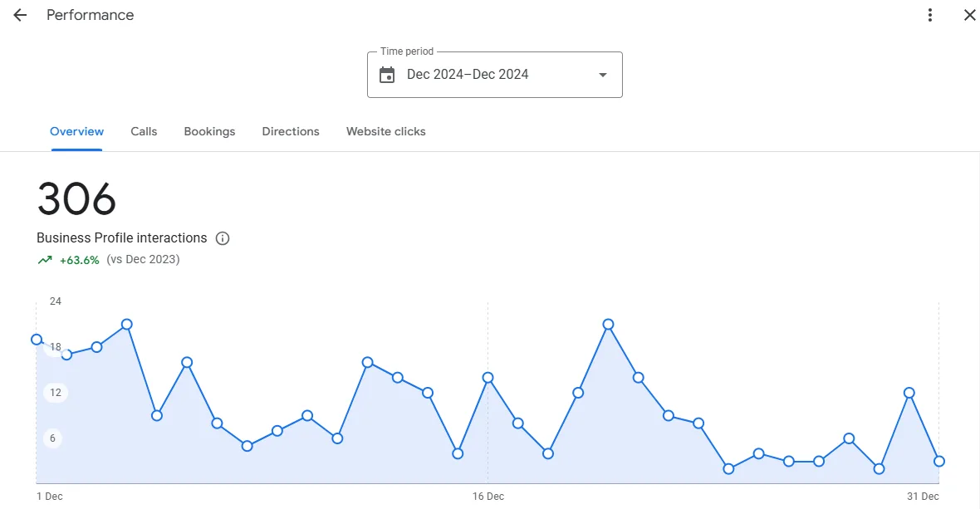
Task: Open info icon beside Business Profile interactions
Action: tap(223, 238)
